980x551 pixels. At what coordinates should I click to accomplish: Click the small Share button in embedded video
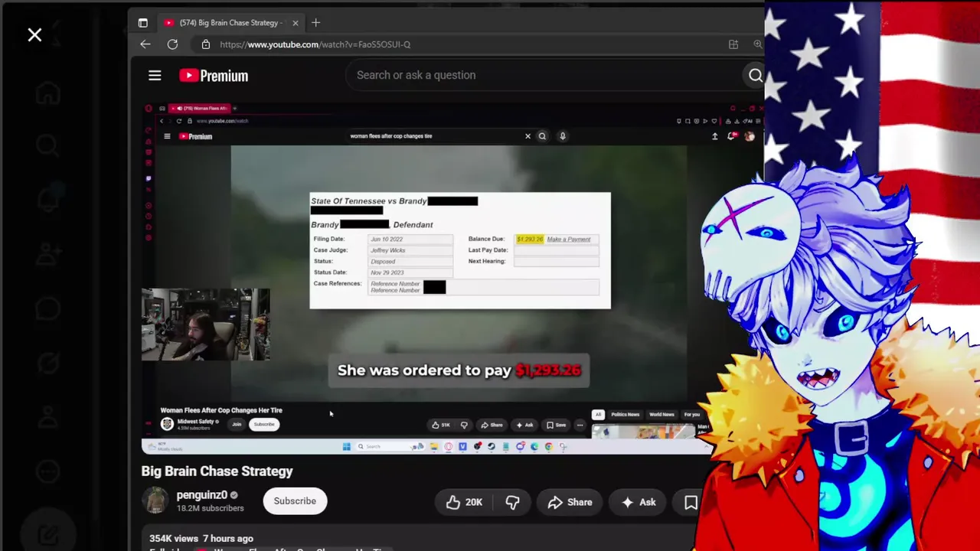[x=492, y=425]
